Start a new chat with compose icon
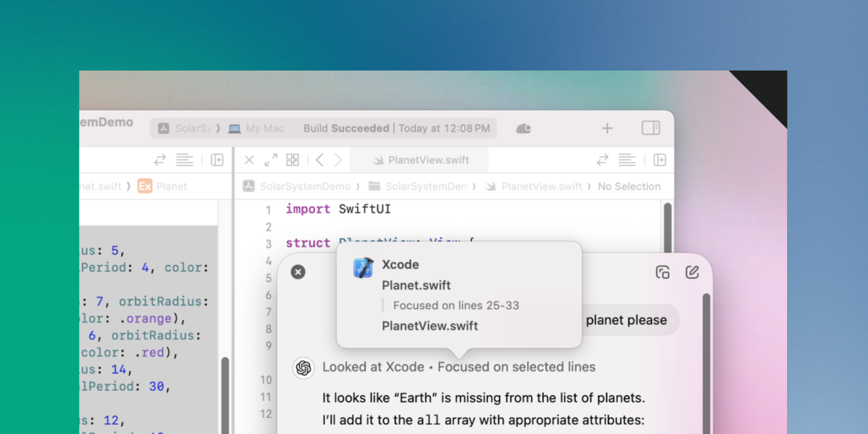 pos(692,272)
